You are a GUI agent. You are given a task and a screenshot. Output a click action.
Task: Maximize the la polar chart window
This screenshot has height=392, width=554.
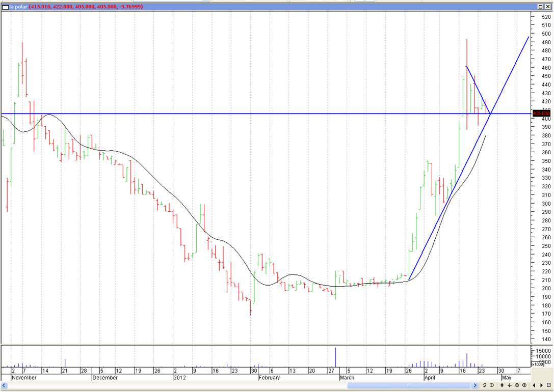click(x=541, y=7)
